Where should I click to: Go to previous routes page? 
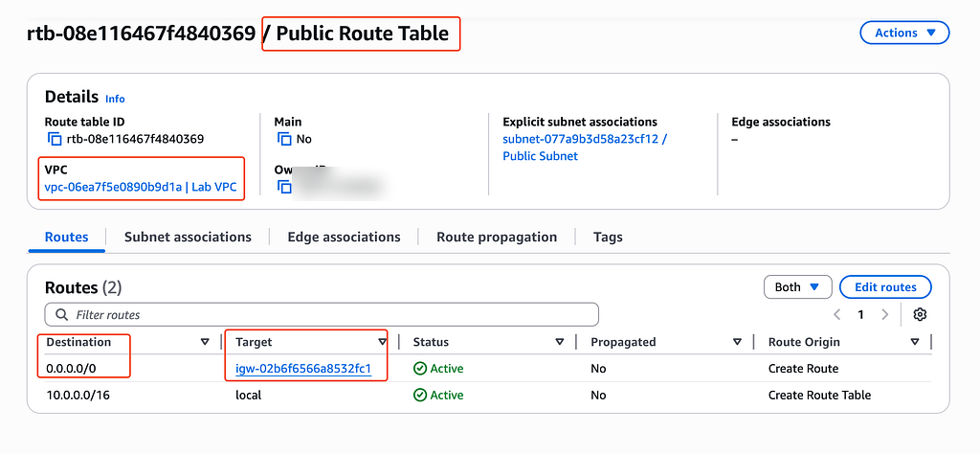[x=836, y=314]
